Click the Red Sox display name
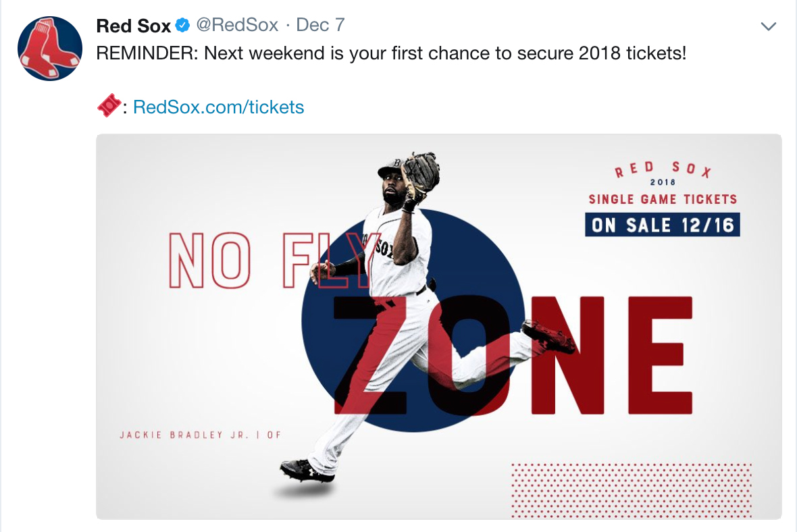The image size is (797, 532). [x=134, y=26]
